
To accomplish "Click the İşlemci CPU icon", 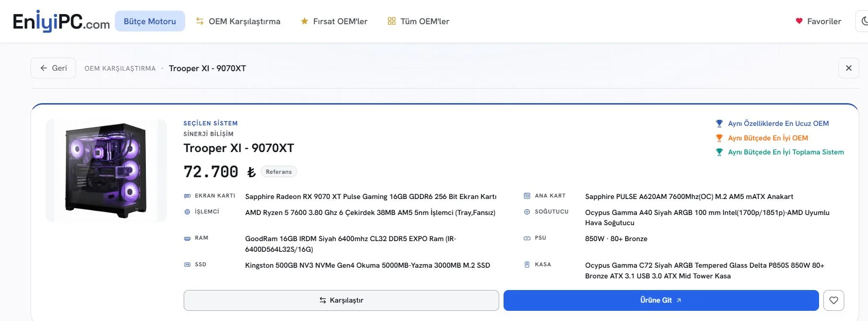I will pyautogui.click(x=188, y=212).
